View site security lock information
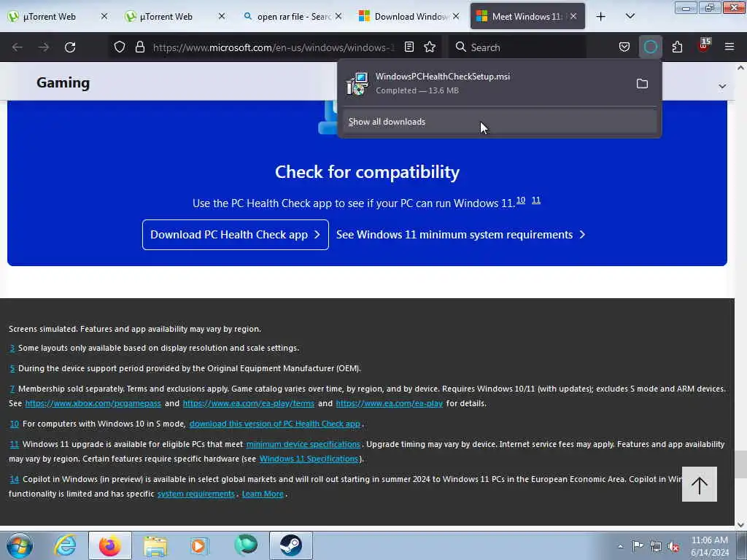Screen dimensions: 747x560 click(x=139, y=47)
